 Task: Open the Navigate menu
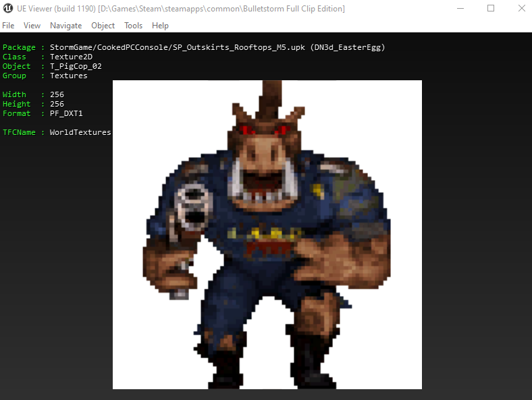click(65, 26)
